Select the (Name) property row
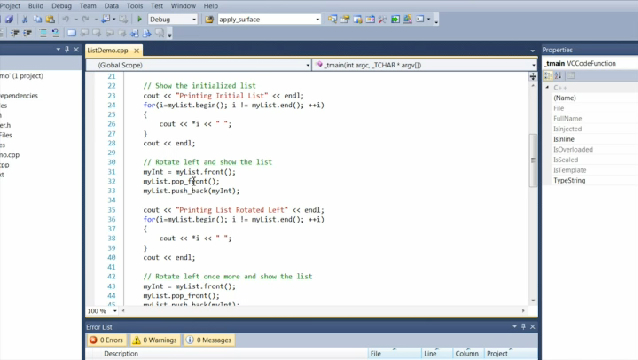 (594, 98)
